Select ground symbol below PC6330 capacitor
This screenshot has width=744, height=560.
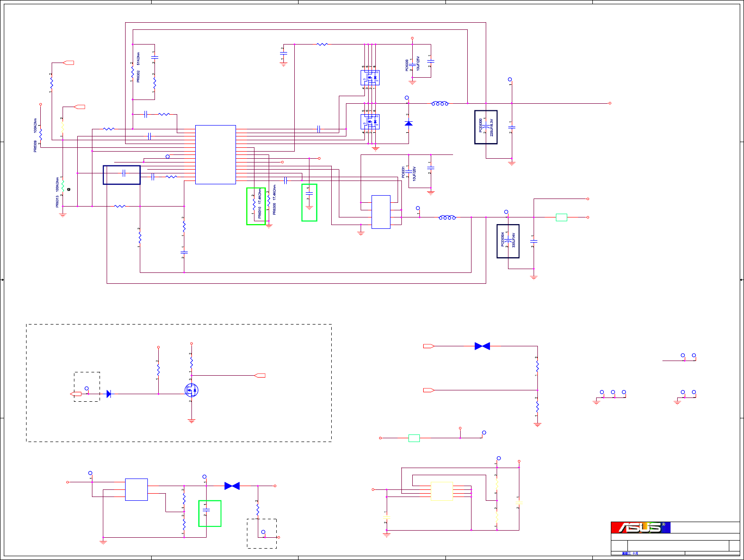412,82
